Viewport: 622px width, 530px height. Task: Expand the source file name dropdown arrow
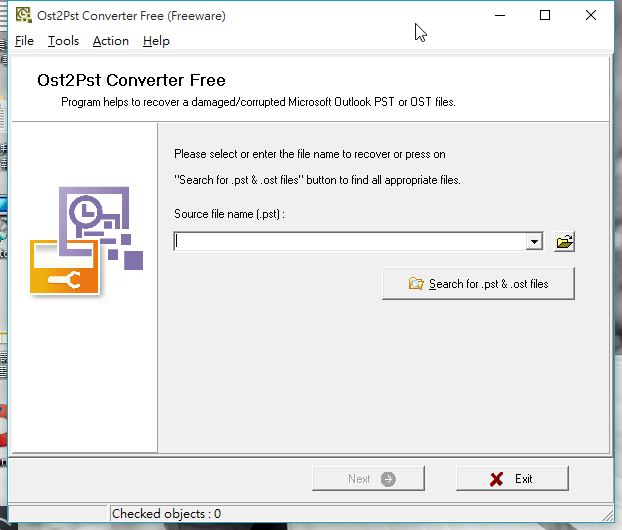534,242
